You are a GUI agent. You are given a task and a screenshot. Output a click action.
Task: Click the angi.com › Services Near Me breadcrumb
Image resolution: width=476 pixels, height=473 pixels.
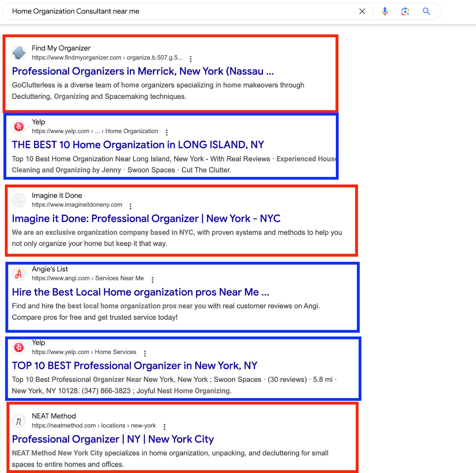(88, 278)
